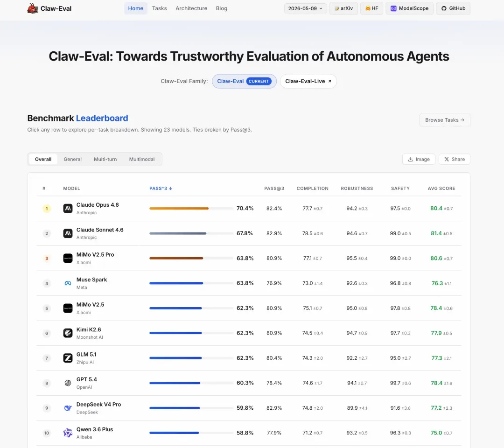Click the Browse Tasks button
Screen dimensions: 504x448
pyautogui.click(x=445, y=120)
